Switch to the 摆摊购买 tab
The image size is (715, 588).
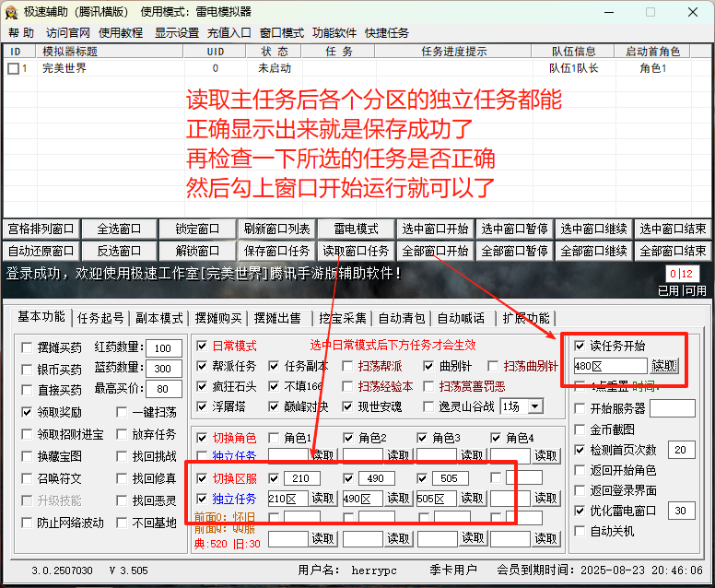(x=218, y=318)
